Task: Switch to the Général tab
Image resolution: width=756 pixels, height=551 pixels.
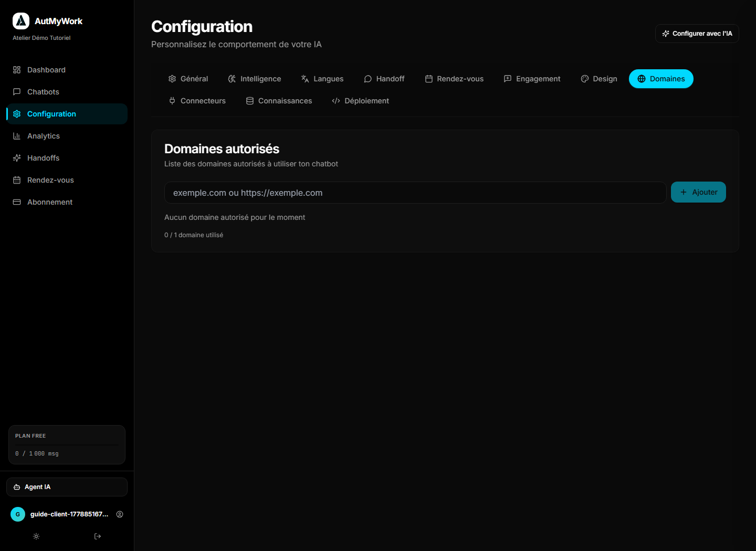Action: 188,79
